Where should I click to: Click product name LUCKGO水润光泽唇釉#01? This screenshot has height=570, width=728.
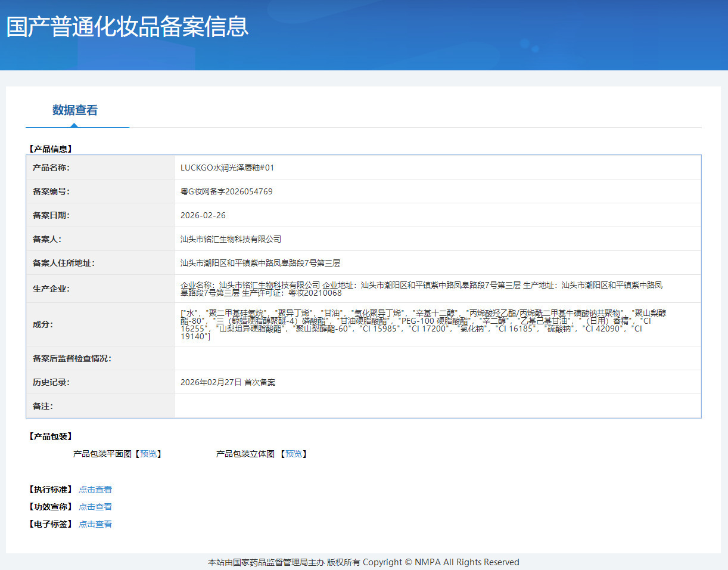tap(228, 168)
